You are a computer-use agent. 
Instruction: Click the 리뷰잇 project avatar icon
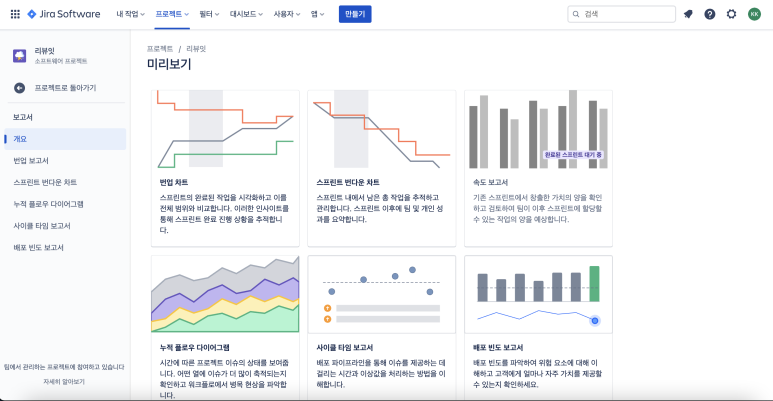pyautogui.click(x=19, y=56)
